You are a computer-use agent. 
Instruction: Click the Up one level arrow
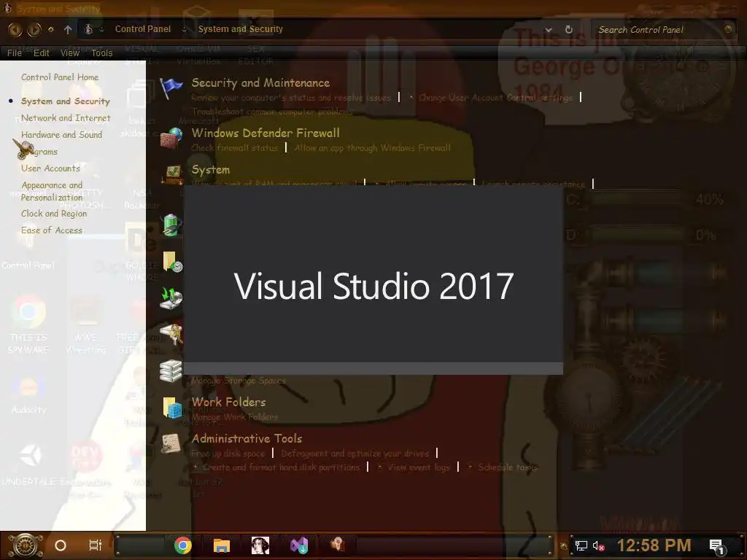tap(68, 29)
